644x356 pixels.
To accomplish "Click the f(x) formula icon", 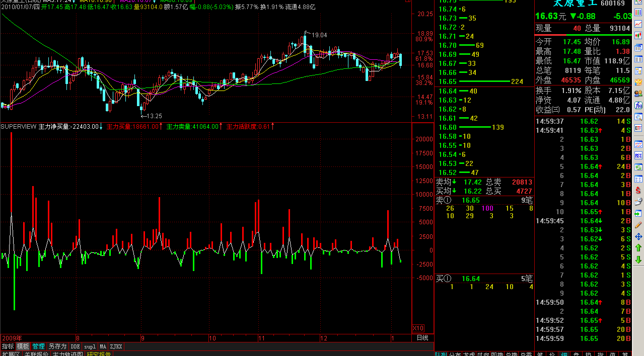I will coord(638,105).
